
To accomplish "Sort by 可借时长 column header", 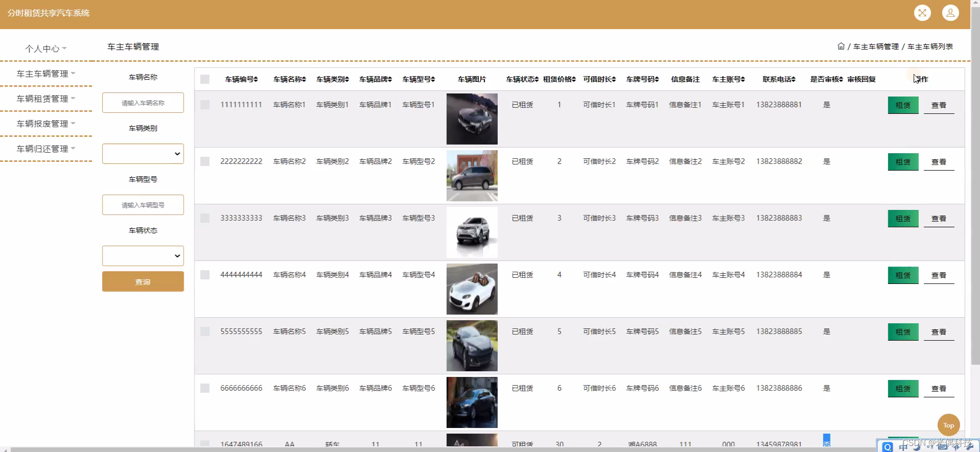I will [x=599, y=79].
